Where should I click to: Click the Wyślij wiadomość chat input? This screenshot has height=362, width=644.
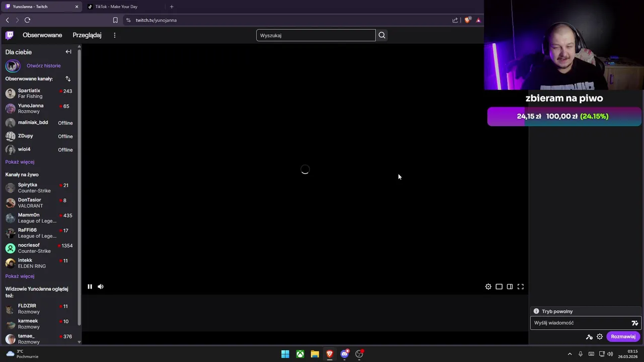(x=580, y=323)
